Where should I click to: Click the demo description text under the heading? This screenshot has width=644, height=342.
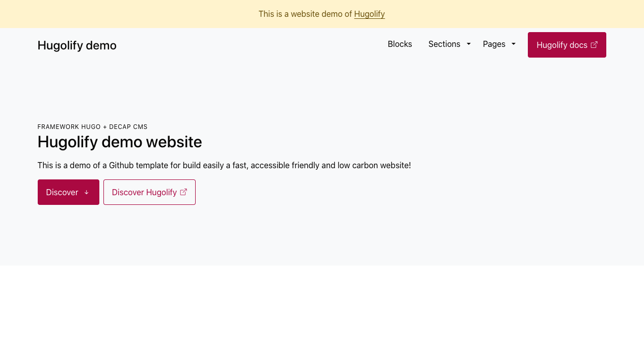(x=224, y=165)
